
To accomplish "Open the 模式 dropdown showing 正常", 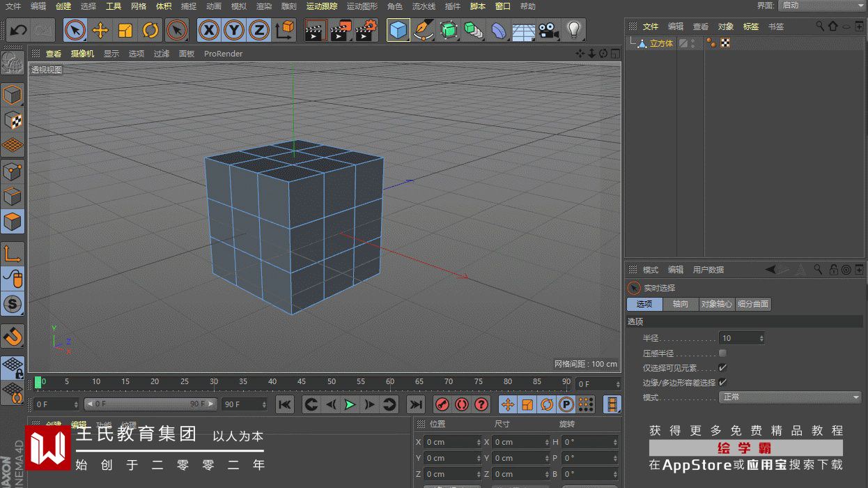I will click(790, 397).
